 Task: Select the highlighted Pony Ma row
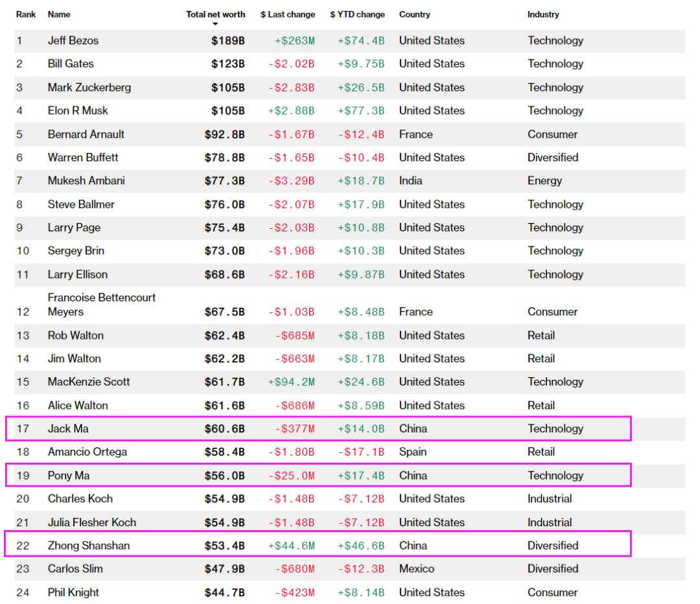coord(318,476)
